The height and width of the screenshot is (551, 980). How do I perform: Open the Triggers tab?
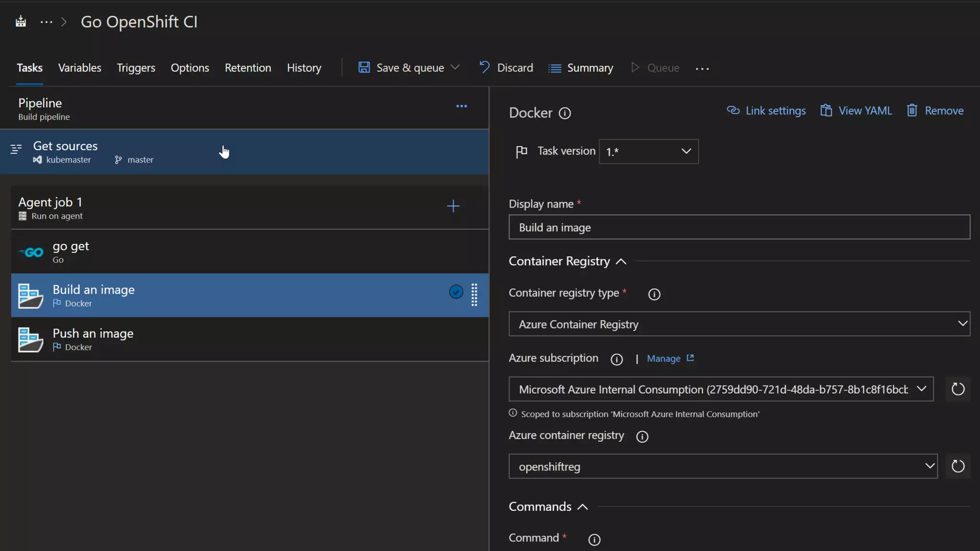(x=136, y=68)
